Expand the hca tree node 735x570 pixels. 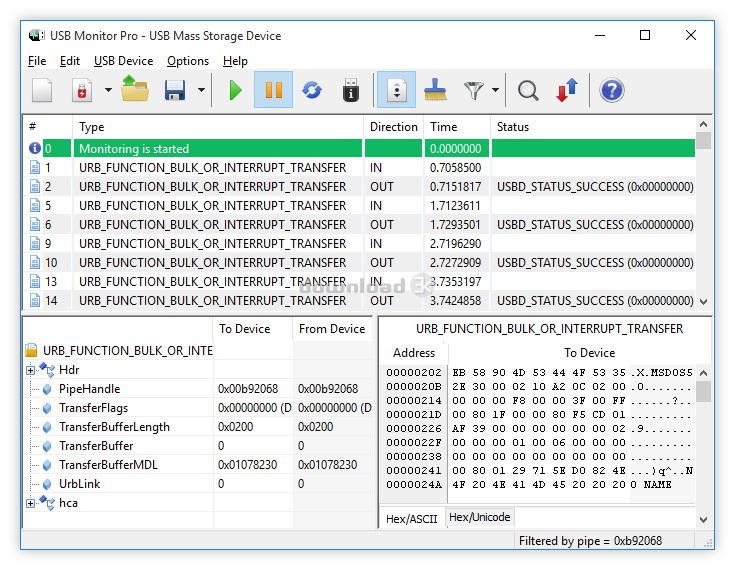[x=30, y=503]
